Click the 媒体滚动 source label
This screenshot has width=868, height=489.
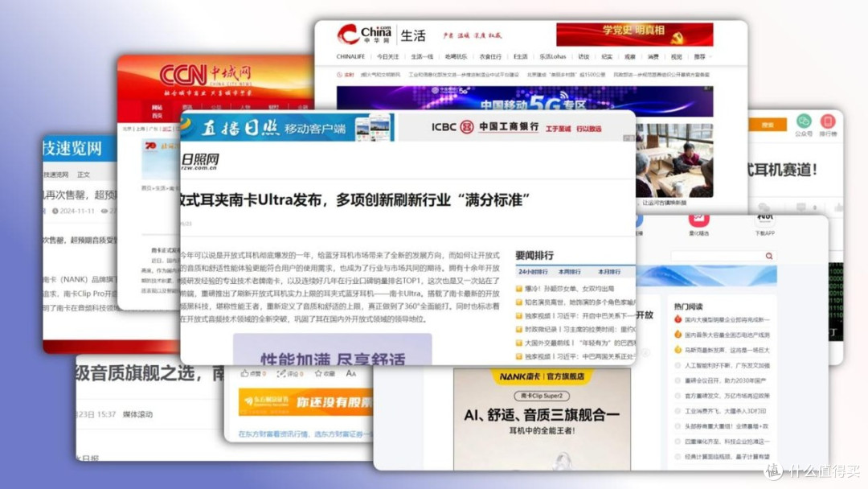[137, 414]
